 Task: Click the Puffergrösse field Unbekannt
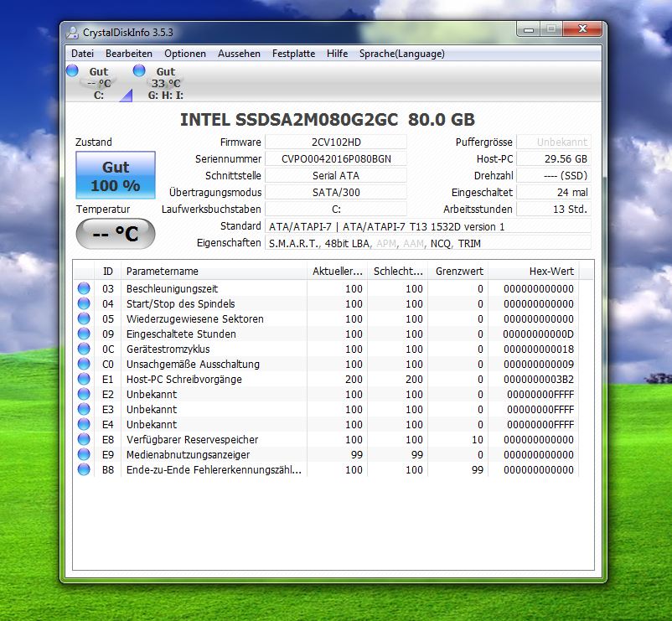coord(554,142)
